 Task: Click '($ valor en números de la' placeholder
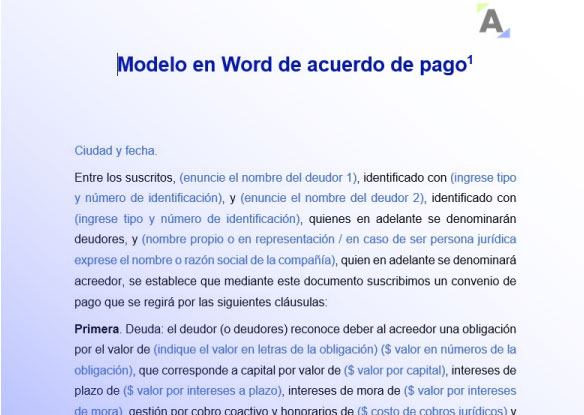tap(448, 350)
